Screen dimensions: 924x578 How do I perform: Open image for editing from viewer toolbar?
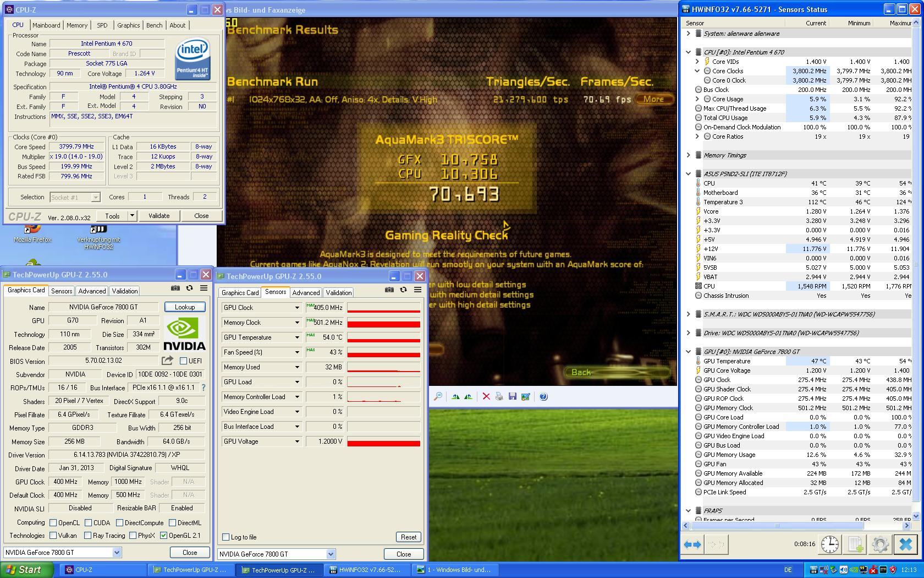coord(525,396)
